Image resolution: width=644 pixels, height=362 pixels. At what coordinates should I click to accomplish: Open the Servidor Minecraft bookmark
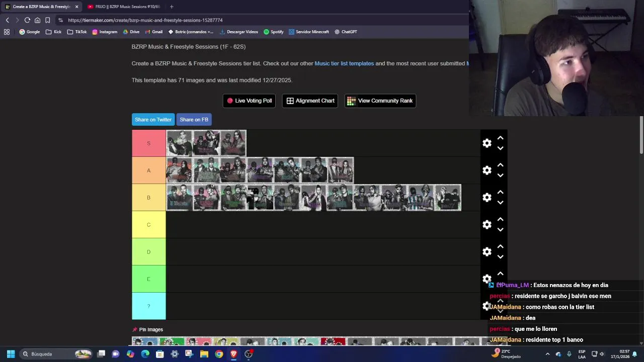[x=309, y=32]
